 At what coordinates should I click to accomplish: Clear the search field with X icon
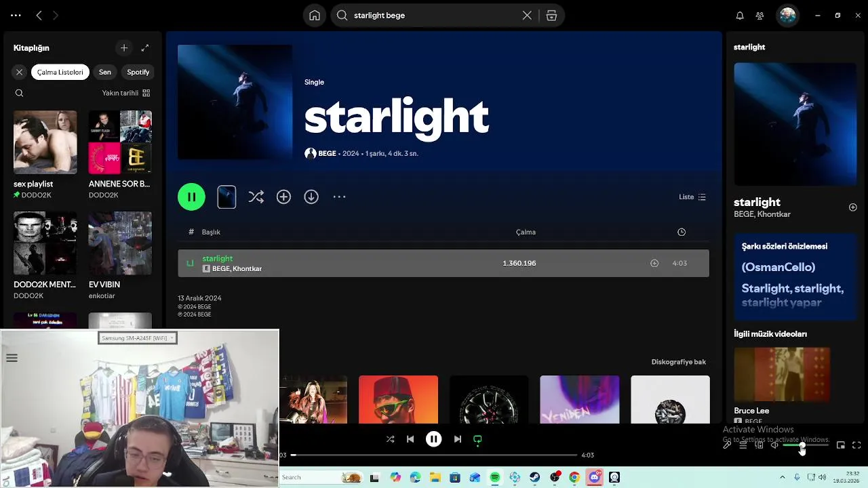pyautogui.click(x=527, y=16)
